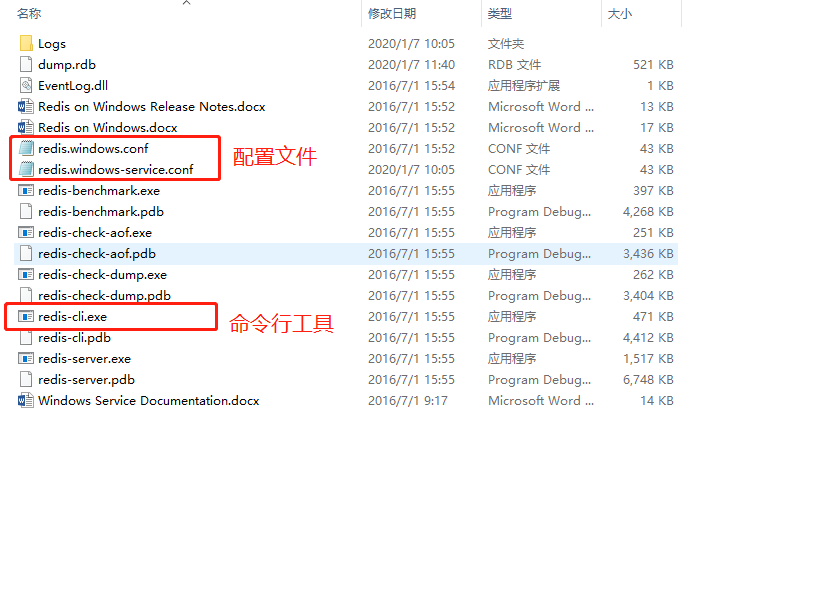Click the redis-check-dump.pdb file icon
The image size is (815, 603).
point(26,295)
